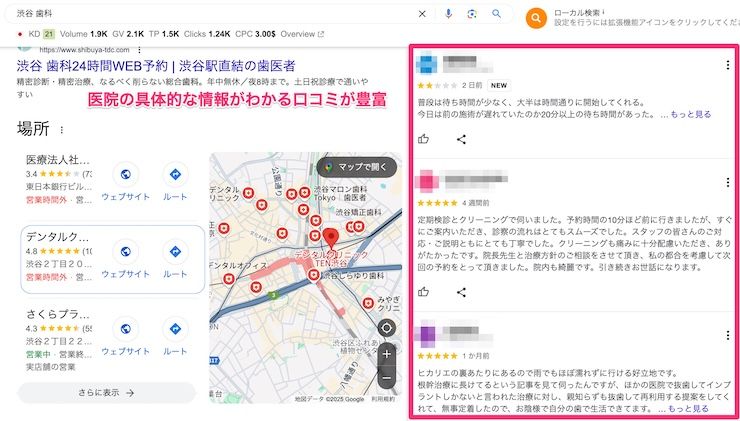Start voice search with microphone icon
This screenshot has width=740, height=421.
pos(448,14)
